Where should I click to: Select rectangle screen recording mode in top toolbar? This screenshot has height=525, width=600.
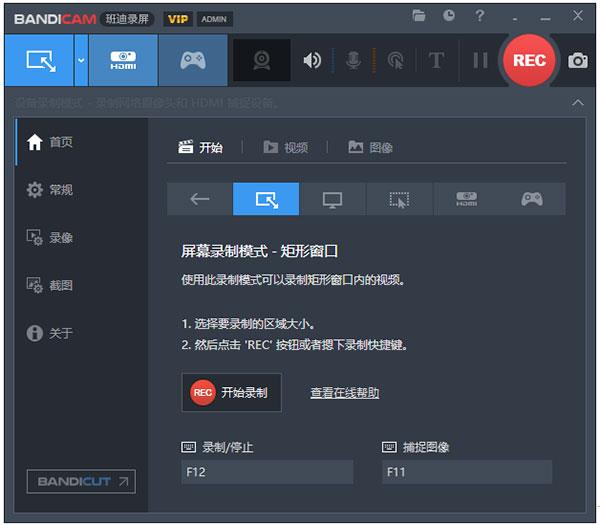click(39, 60)
